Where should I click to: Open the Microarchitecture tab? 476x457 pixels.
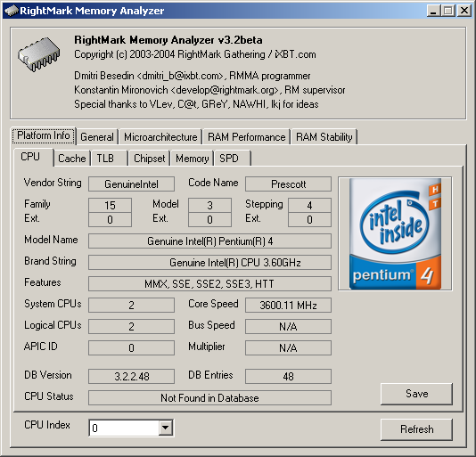coord(160,137)
